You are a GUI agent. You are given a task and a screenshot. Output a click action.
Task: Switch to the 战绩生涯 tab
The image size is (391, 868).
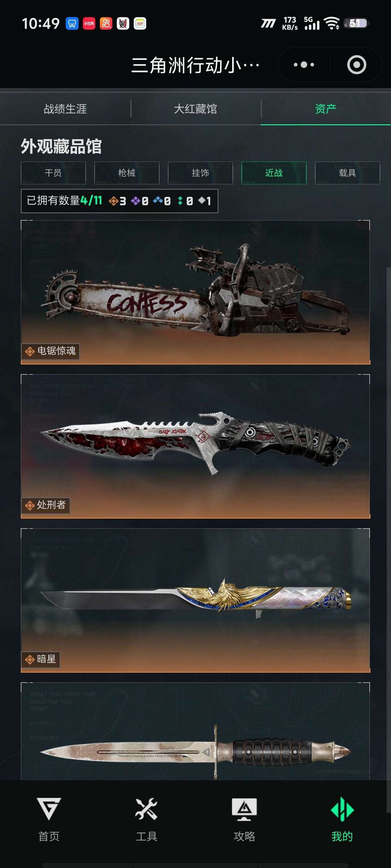[65, 109]
